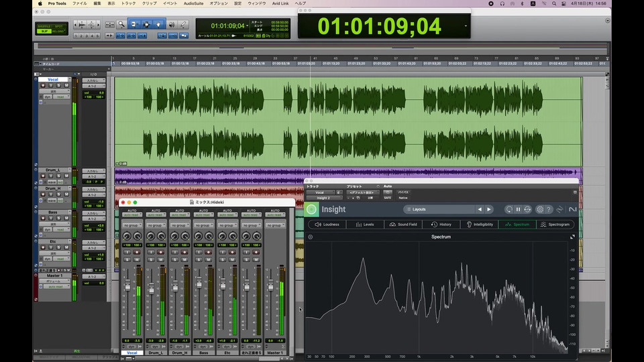Screen dimensions: 644x362
Task: Switch to the Sound Field tab
Action: pos(403,225)
